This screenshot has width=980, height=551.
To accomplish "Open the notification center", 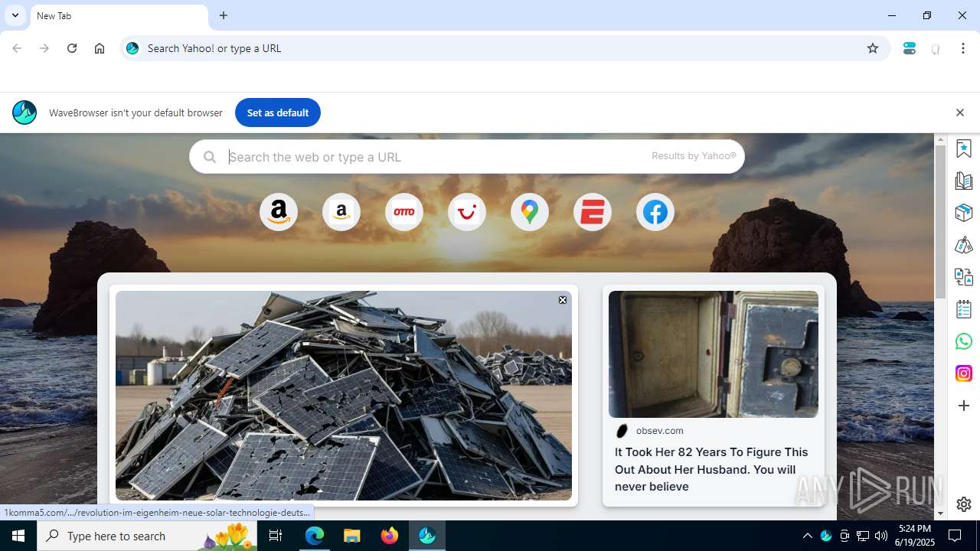I will (x=955, y=536).
